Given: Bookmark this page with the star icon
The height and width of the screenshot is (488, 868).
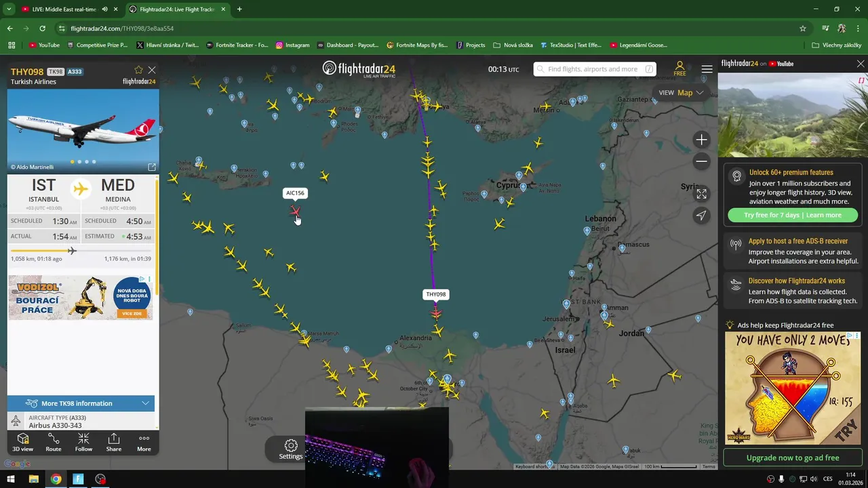Looking at the screenshot, I should click(x=803, y=28).
